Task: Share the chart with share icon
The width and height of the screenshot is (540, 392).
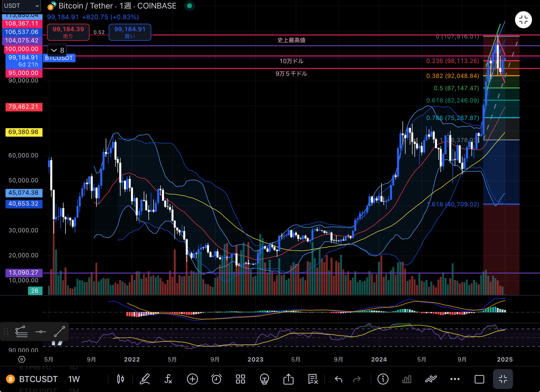Action: [288, 379]
